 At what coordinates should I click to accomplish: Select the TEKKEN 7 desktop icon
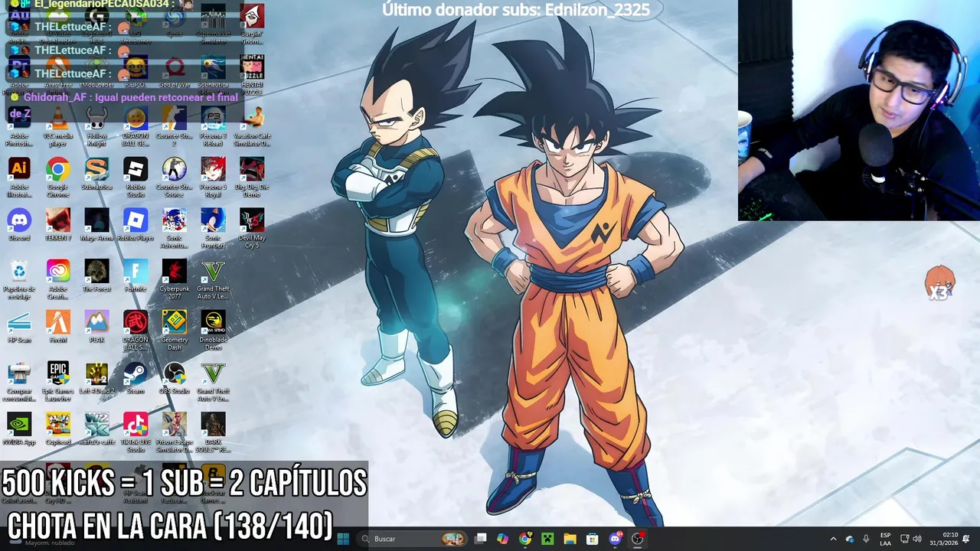(x=57, y=225)
